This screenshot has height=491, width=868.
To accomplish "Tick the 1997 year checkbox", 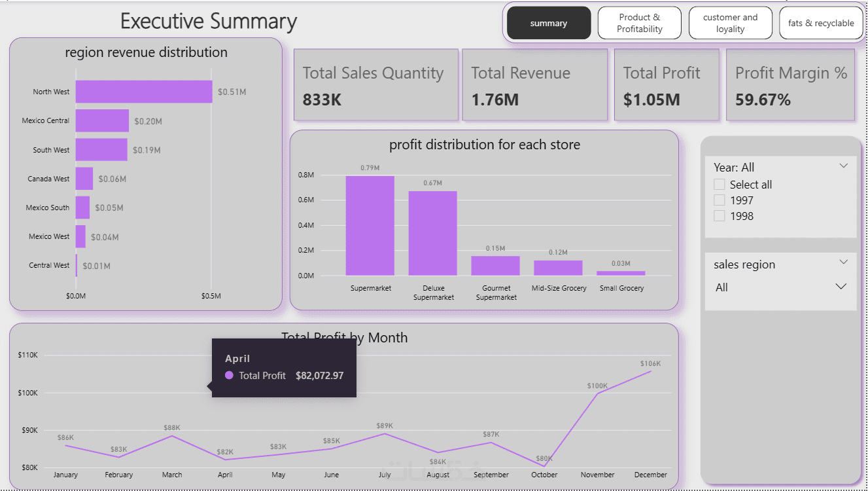I will point(720,200).
